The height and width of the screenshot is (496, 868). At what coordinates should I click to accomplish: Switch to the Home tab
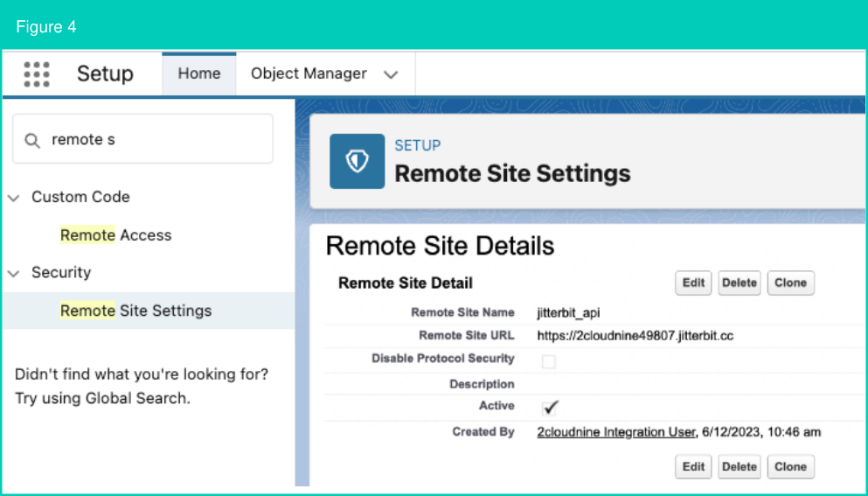tap(198, 73)
